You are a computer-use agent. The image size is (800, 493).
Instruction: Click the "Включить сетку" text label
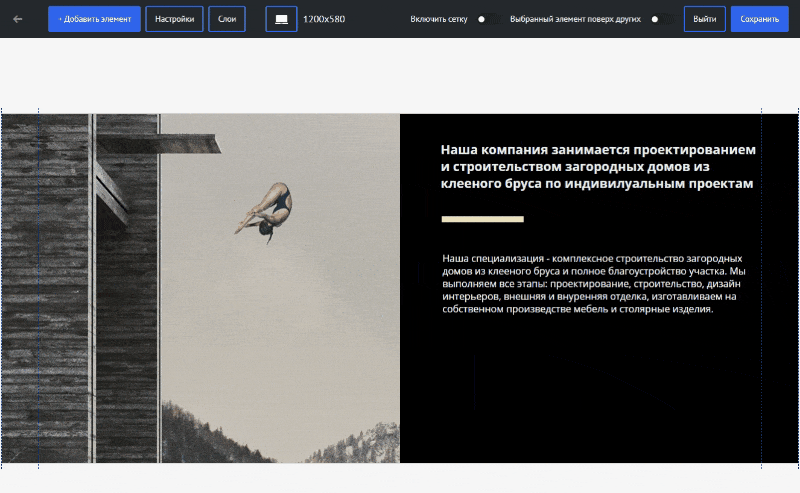pos(441,19)
